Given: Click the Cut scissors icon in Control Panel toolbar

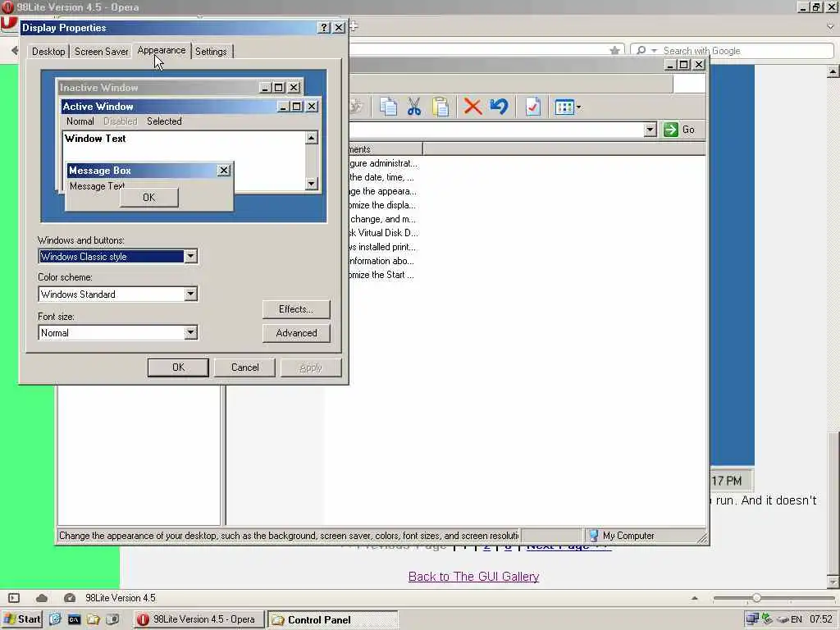Looking at the screenshot, I should 413,107.
